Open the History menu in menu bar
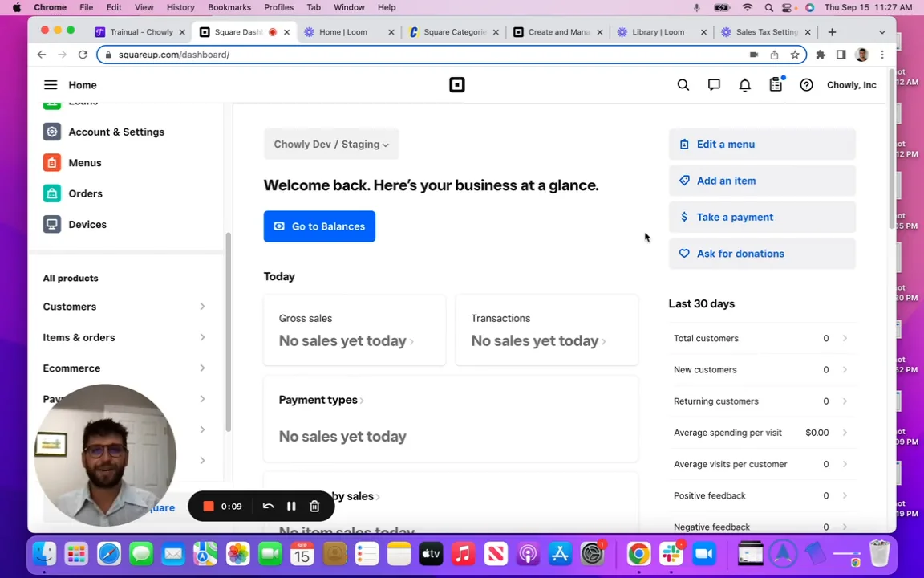Viewport: 924px width, 578px height. pyautogui.click(x=180, y=7)
